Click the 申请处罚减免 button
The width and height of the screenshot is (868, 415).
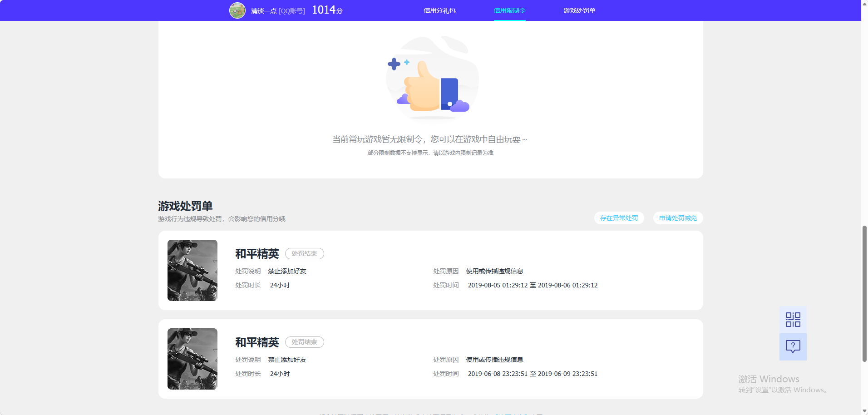click(x=678, y=218)
